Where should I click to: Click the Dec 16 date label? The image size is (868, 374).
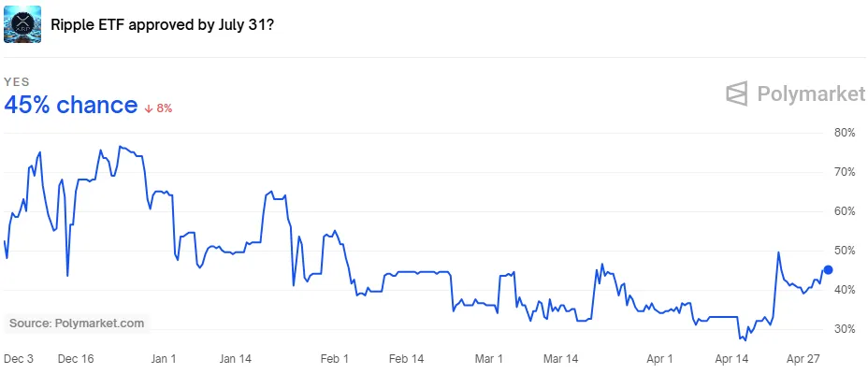click(x=75, y=358)
